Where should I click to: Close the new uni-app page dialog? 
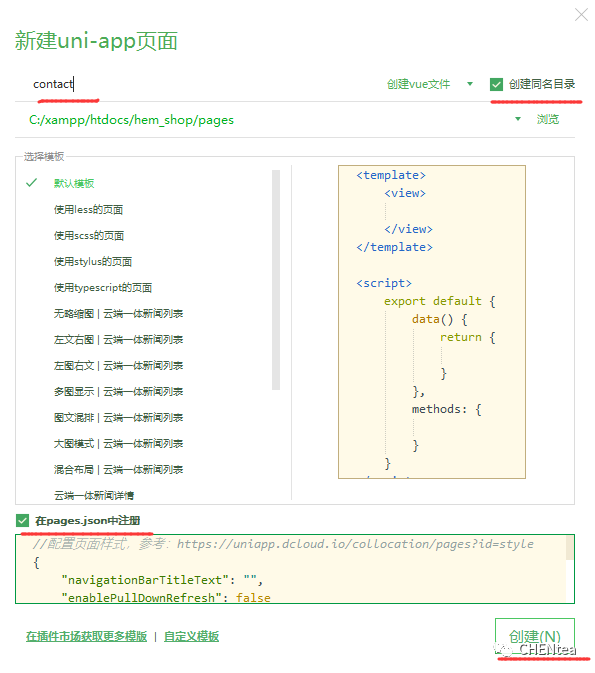(x=581, y=15)
